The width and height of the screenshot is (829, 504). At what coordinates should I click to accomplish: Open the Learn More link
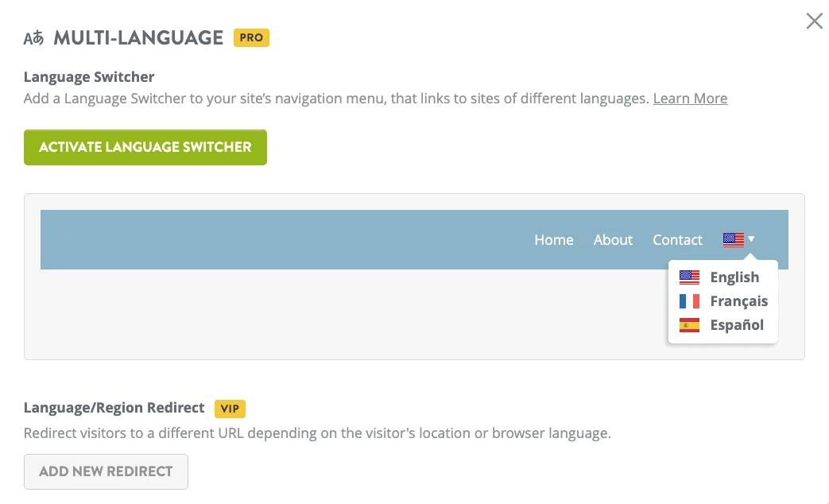690,98
